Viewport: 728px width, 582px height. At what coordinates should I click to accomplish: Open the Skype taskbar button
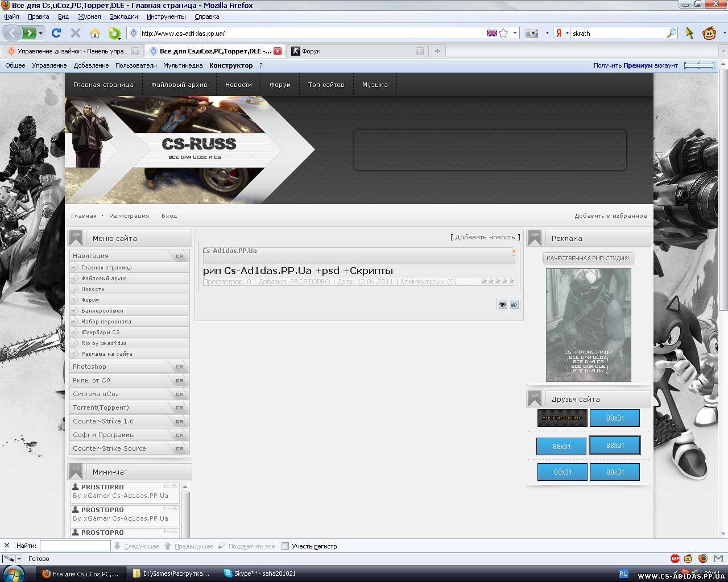point(262,573)
